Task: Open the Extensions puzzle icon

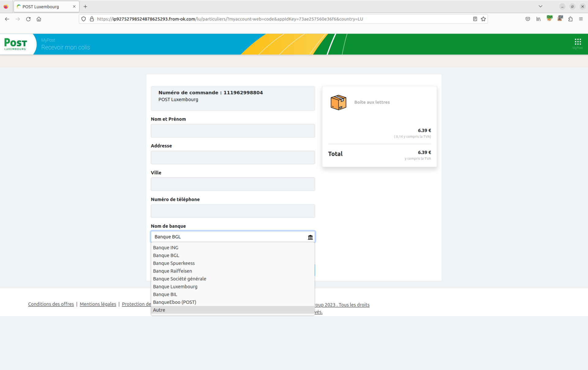Action: pos(570,19)
